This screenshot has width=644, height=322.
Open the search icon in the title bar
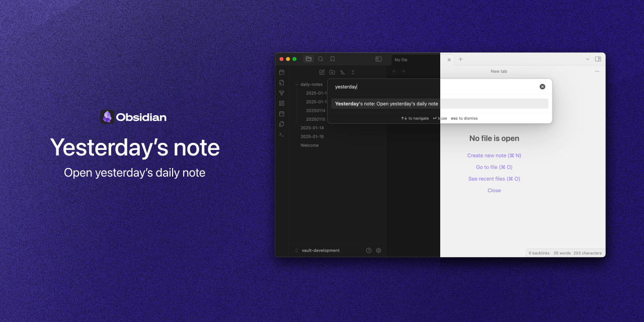coord(320,59)
